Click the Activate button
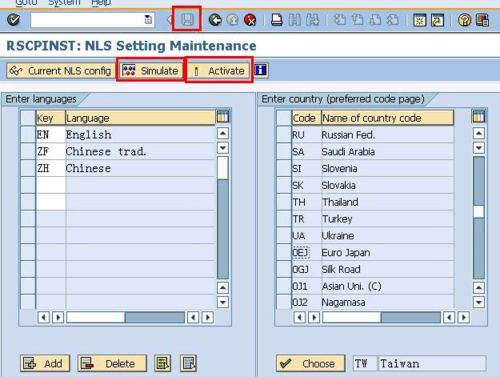This screenshot has width=500, height=377. (x=219, y=71)
